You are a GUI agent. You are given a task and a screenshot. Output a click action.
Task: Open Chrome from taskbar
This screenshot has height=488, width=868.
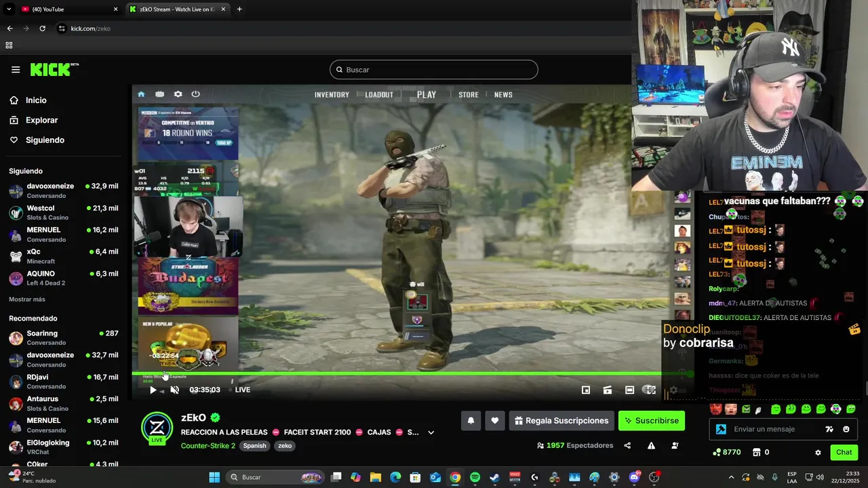[x=455, y=477]
